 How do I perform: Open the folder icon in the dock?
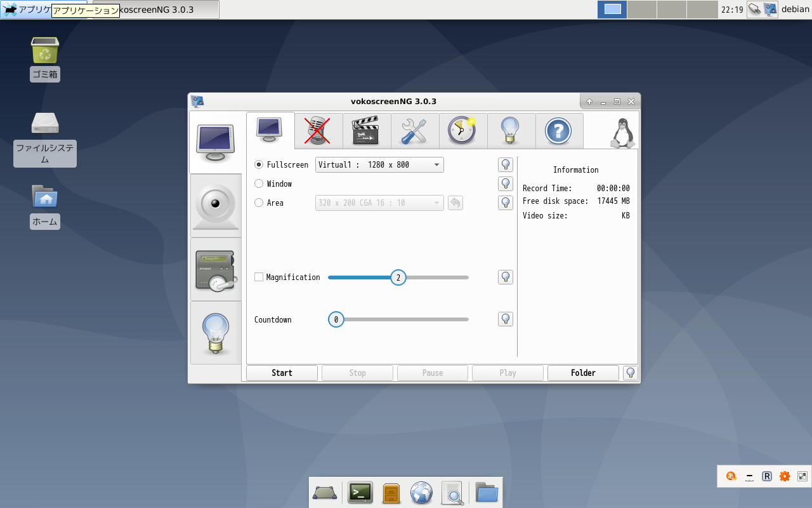click(487, 493)
